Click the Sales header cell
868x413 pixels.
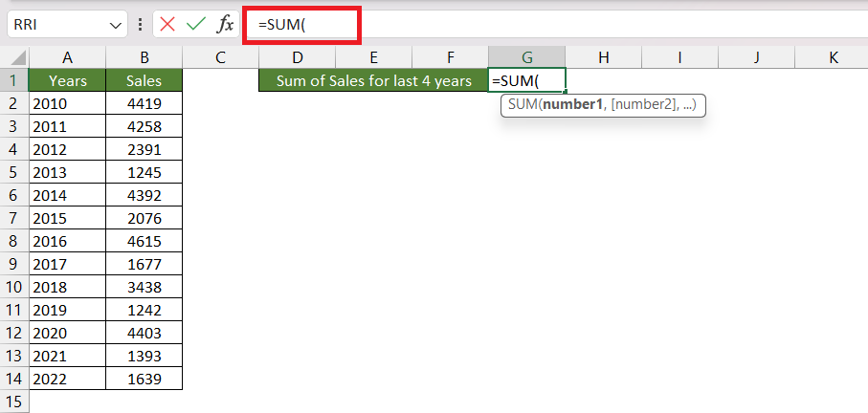pos(144,80)
